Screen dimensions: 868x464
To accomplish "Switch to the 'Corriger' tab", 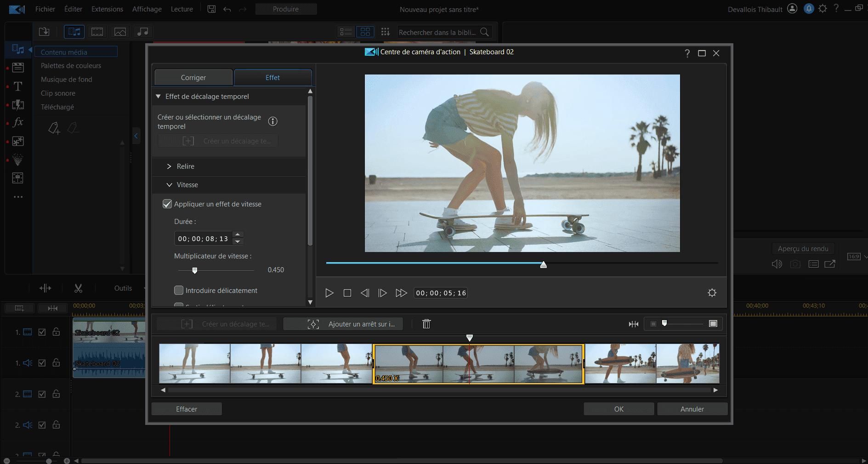I will [x=193, y=77].
